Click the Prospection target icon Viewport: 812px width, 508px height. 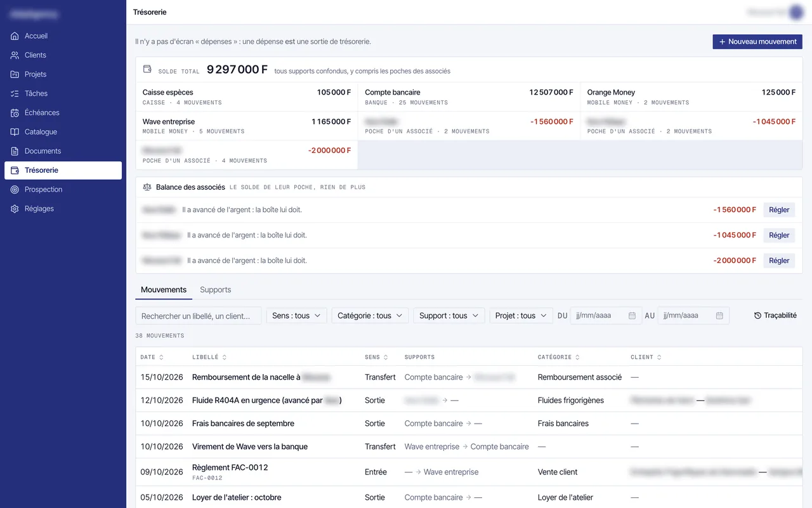(15, 189)
